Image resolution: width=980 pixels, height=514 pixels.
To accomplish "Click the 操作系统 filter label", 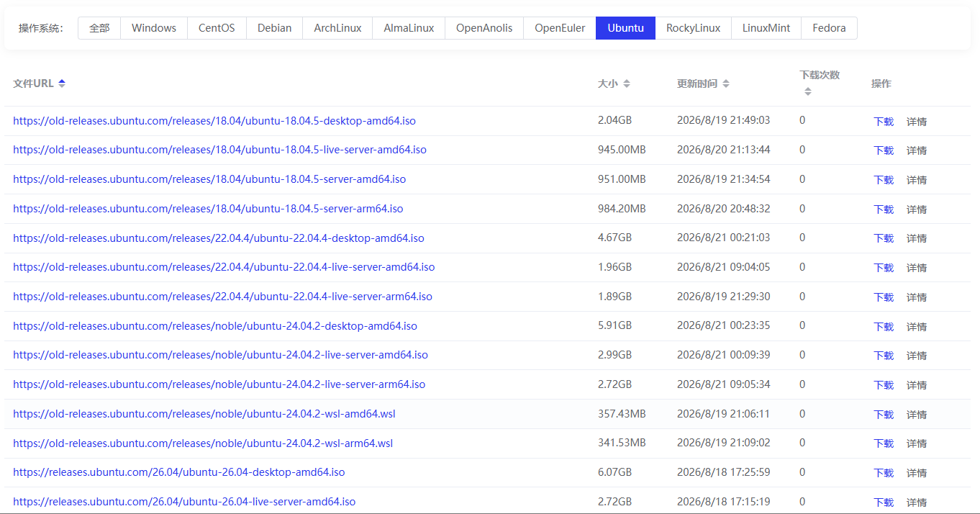I will [x=41, y=28].
